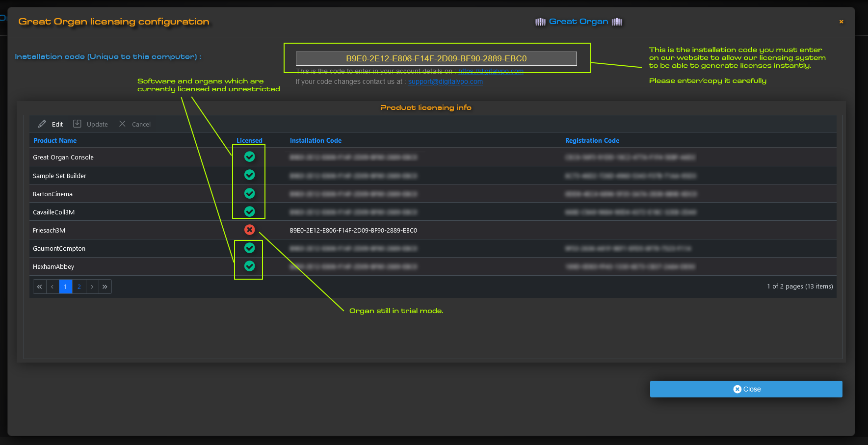The image size is (868, 445).
Task: Sort by Installation Code column header
Action: [316, 140]
